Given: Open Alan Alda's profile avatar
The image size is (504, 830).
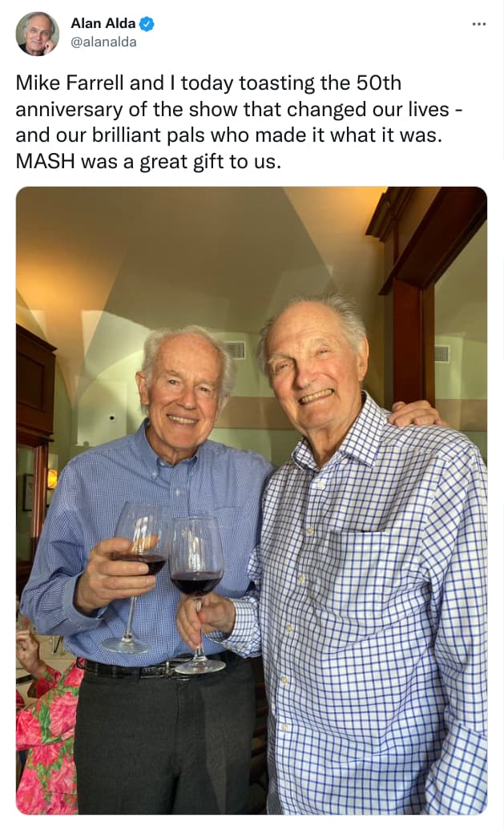Looking at the screenshot, I should (37, 34).
